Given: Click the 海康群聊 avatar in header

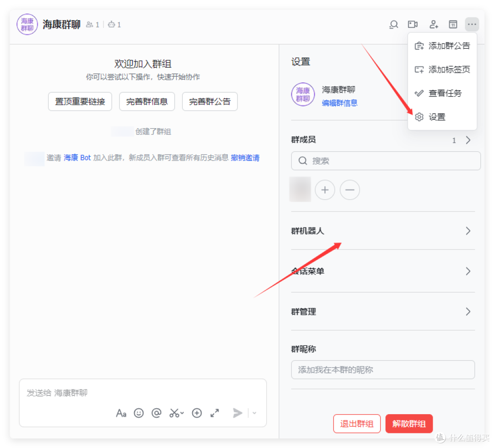Looking at the screenshot, I should [x=27, y=24].
